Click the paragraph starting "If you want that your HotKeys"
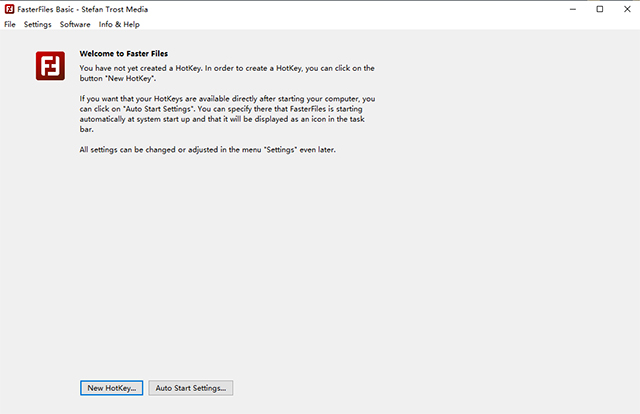 click(228, 115)
